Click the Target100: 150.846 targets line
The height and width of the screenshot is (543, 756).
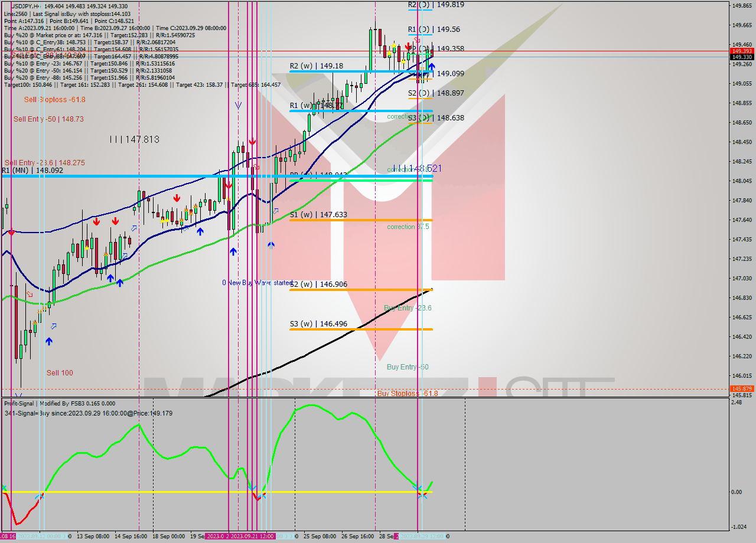click(142, 84)
